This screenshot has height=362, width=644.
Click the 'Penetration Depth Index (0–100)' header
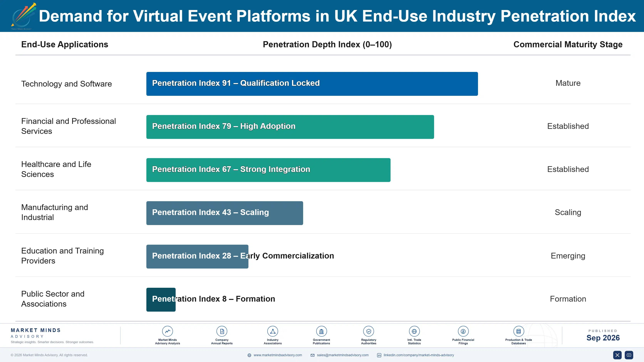tap(327, 44)
